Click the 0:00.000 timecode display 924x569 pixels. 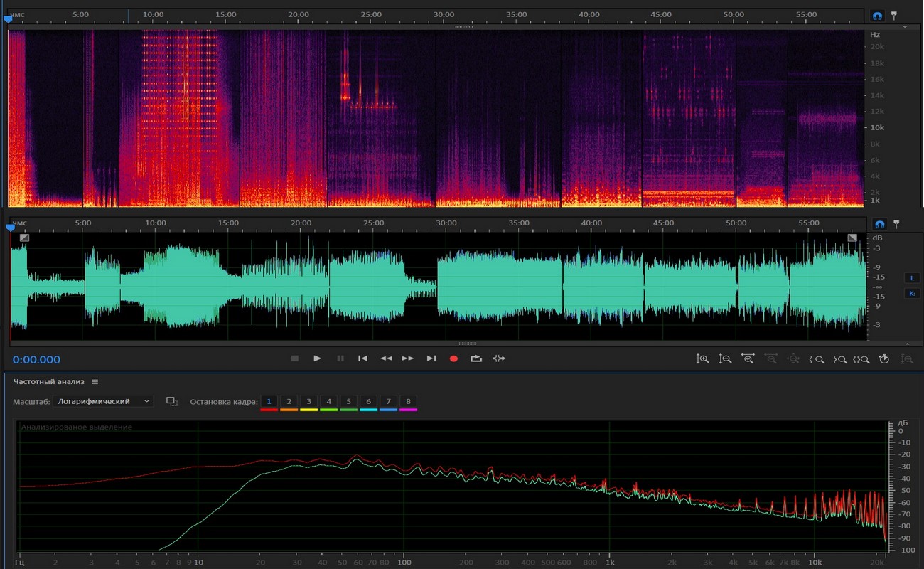[x=36, y=360]
